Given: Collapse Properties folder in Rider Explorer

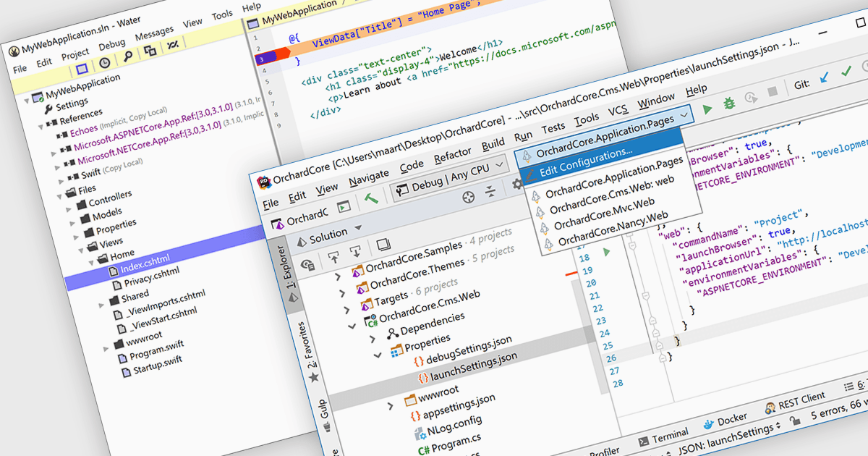Looking at the screenshot, I should [x=377, y=355].
